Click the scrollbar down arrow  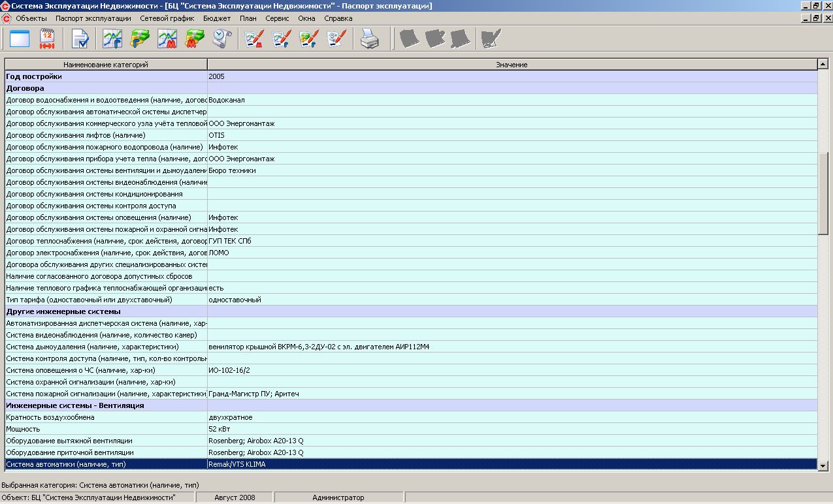tap(823, 465)
